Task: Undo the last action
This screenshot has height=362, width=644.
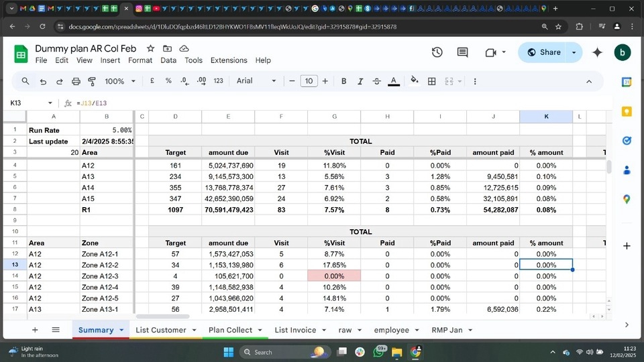Action: pyautogui.click(x=43, y=81)
